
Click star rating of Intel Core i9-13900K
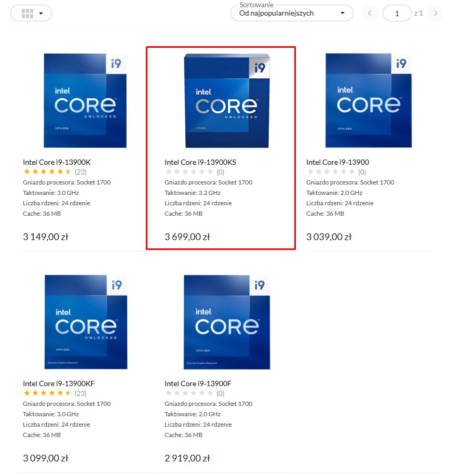48,172
